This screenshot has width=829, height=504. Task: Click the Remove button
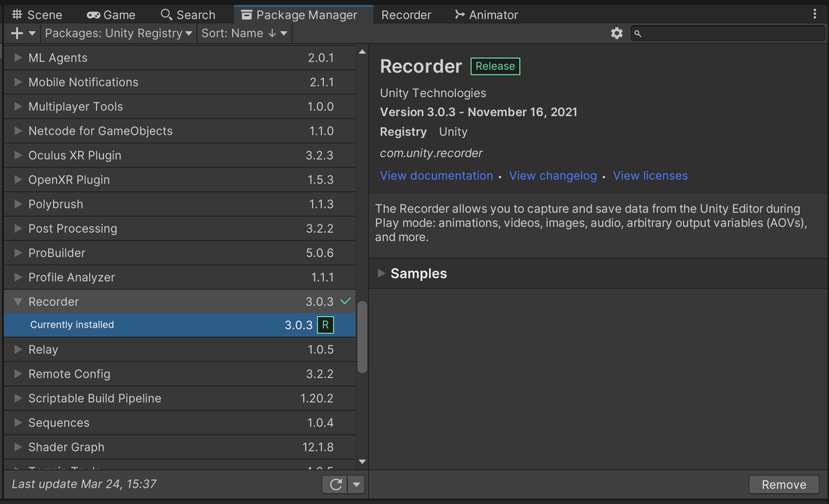[x=783, y=485]
